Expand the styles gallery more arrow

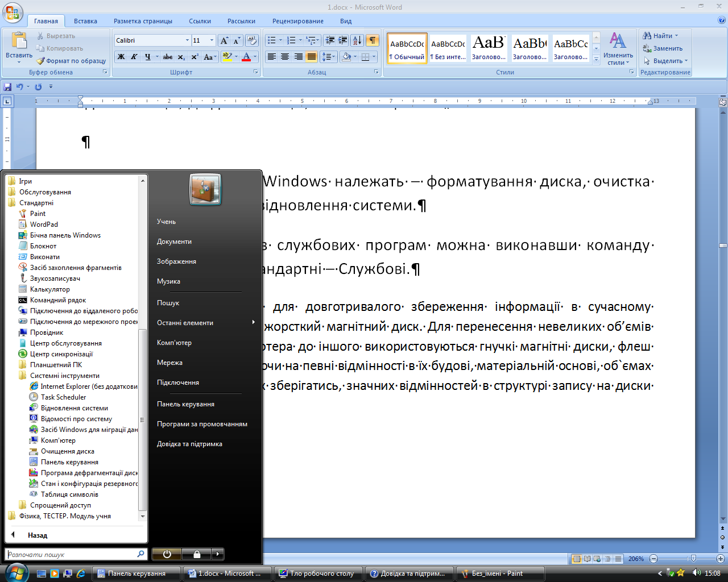pyautogui.click(x=596, y=59)
